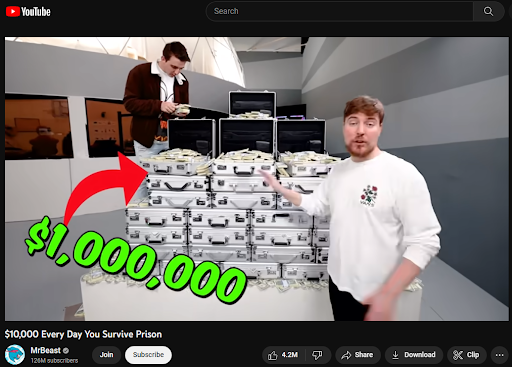Click the video title about surviving prison
Screen dimensions: 512x367
click(83, 334)
